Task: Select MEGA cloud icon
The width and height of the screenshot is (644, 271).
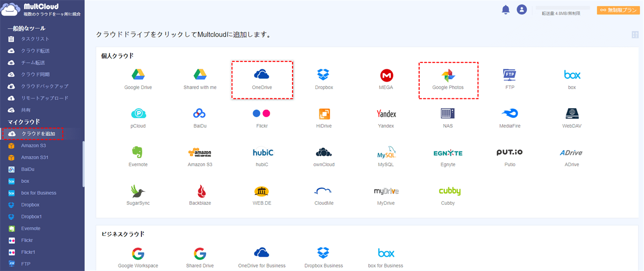Action: (x=386, y=79)
